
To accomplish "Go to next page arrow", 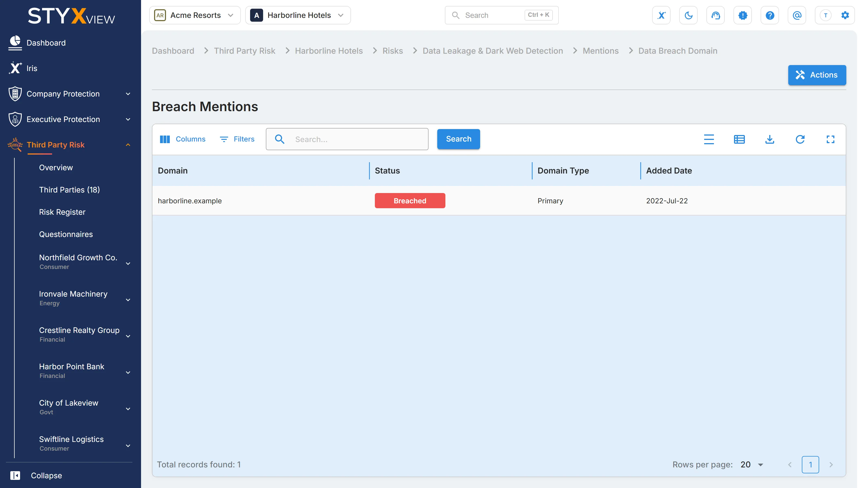I will [x=831, y=464].
